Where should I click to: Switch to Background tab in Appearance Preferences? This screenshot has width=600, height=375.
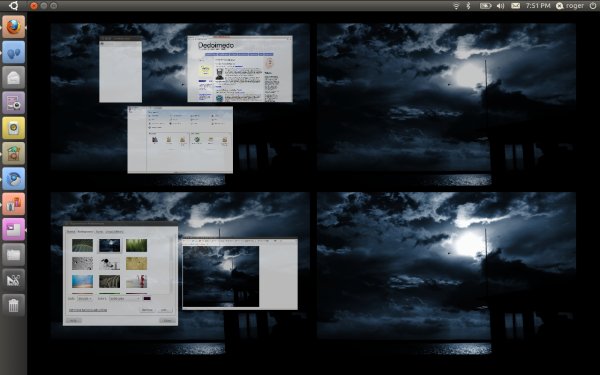click(x=85, y=232)
